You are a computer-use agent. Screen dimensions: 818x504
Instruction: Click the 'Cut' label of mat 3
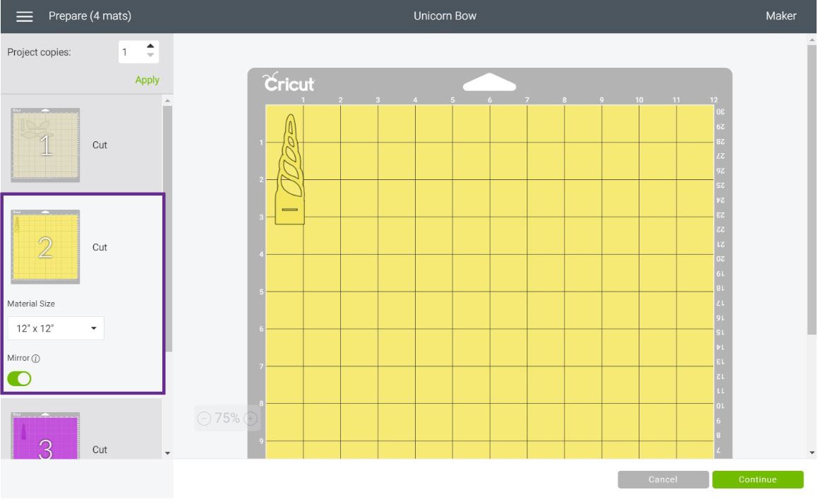pyautogui.click(x=100, y=450)
